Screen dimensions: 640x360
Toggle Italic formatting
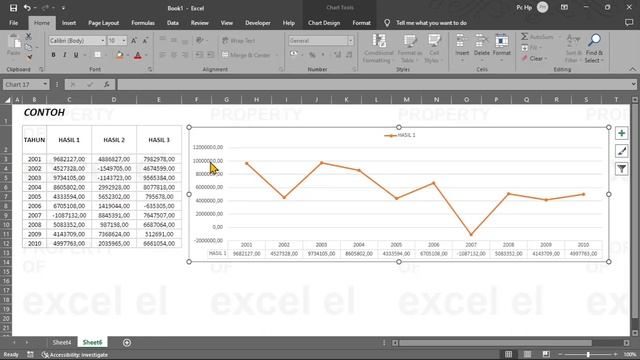pos(64,55)
